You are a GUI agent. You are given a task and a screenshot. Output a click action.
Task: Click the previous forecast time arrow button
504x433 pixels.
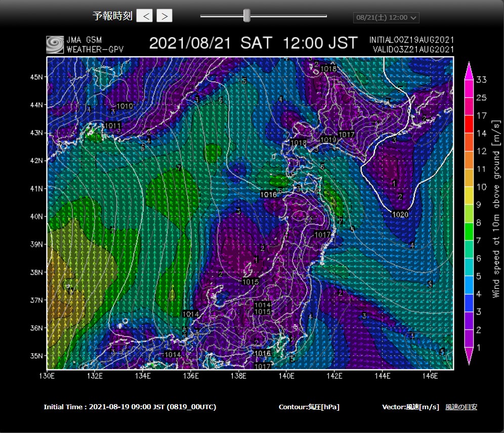(x=145, y=16)
